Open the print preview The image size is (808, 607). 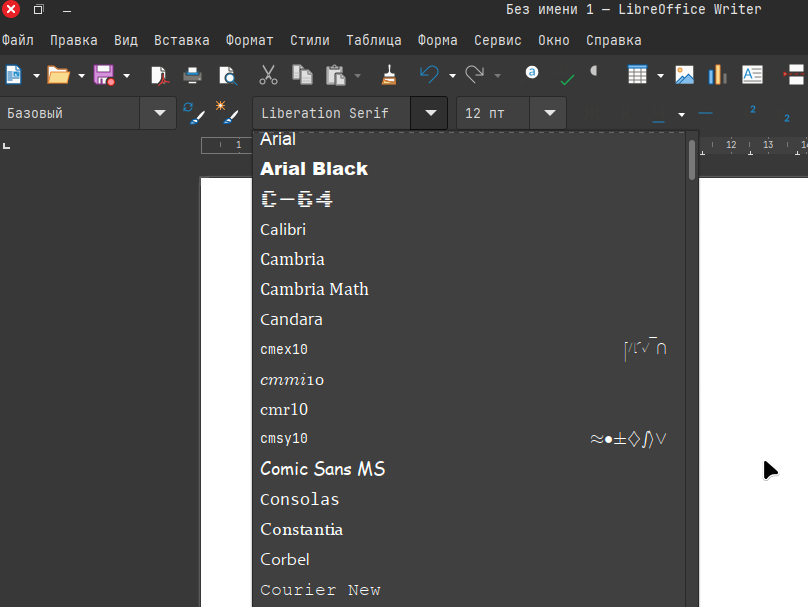pos(227,74)
